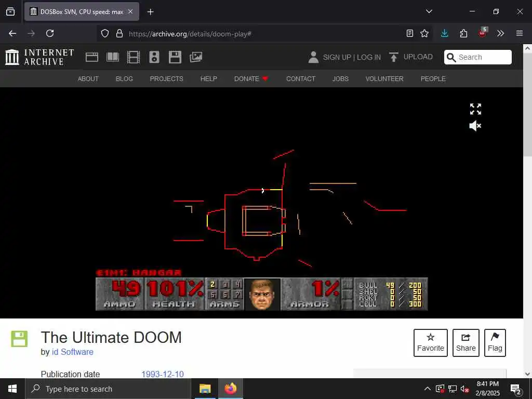This screenshot has height=399, width=532.
Task: Open the Windows Start menu
Action: coord(12,389)
